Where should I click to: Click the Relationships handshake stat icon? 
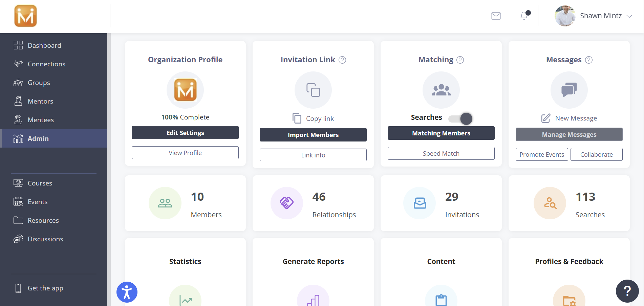[287, 203]
